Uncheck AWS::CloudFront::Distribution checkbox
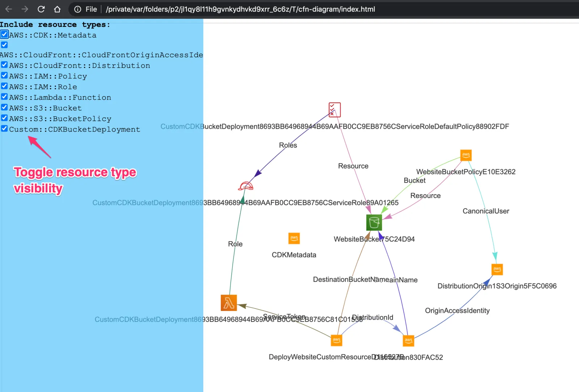Viewport: 579px width, 392px height. click(4, 65)
